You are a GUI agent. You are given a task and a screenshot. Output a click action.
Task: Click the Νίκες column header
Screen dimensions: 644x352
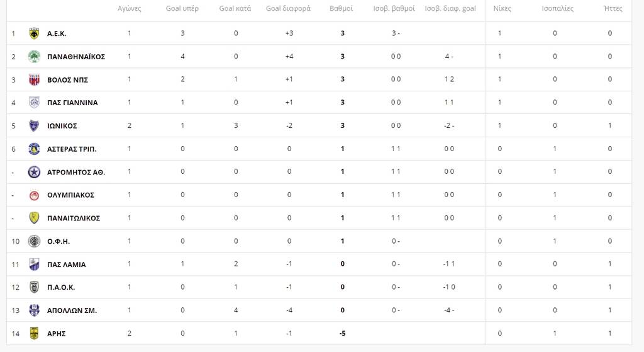(x=502, y=9)
